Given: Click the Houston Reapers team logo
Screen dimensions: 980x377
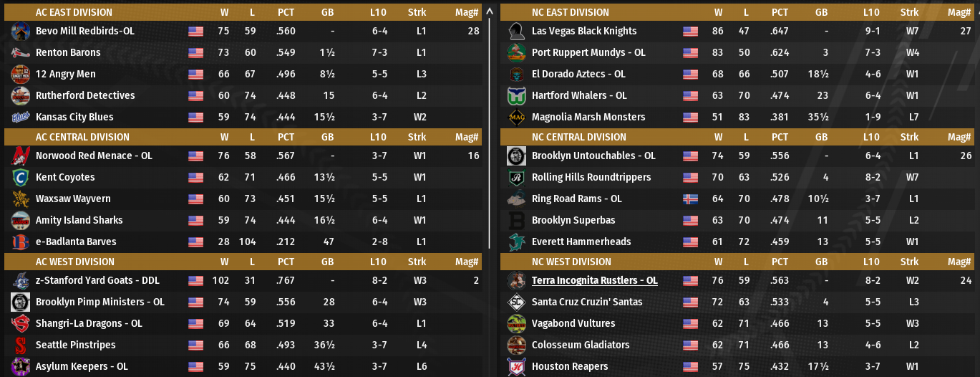Looking at the screenshot, I should [516, 367].
